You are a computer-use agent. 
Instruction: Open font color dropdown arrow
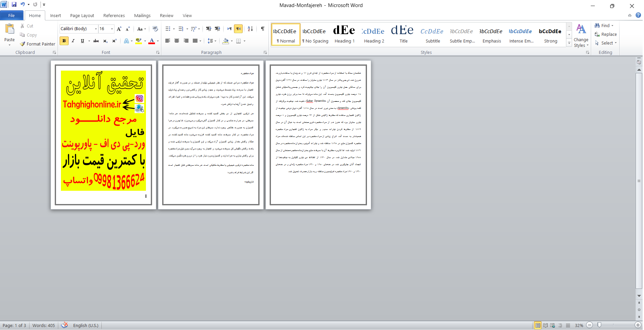(x=158, y=41)
